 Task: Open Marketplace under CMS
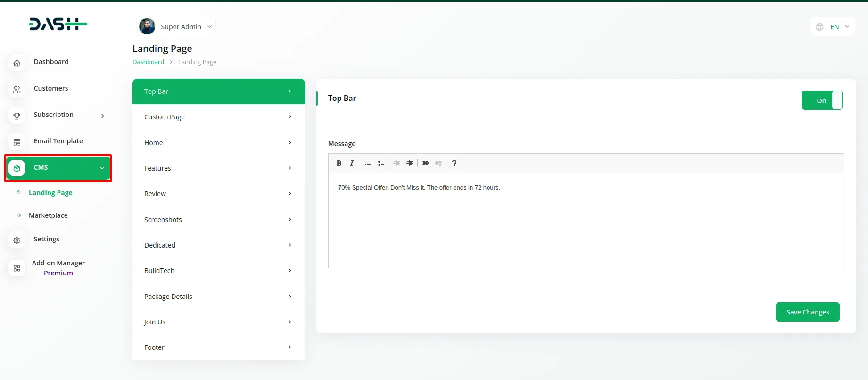coord(48,215)
